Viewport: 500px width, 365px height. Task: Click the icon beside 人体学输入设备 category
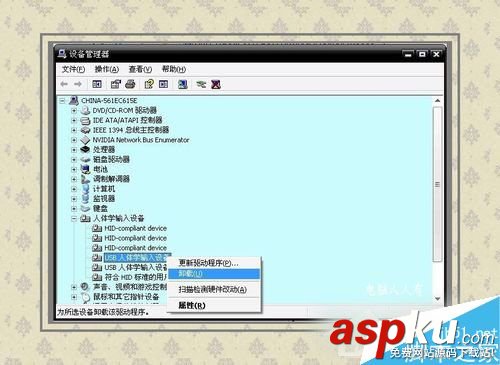86,218
